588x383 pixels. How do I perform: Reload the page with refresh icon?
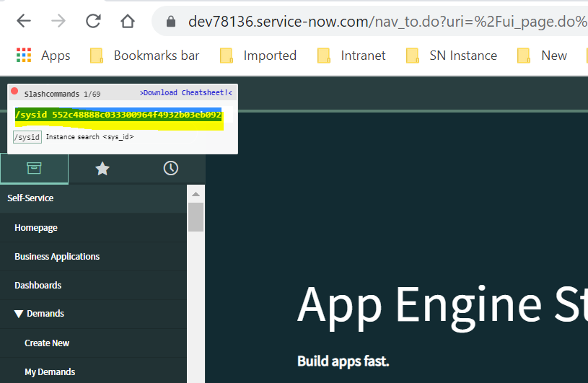tap(93, 21)
